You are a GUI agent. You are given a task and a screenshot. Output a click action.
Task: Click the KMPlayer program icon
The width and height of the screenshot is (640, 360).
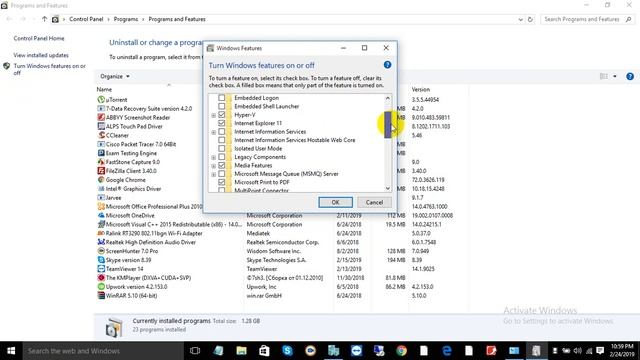pyautogui.click(x=101, y=278)
